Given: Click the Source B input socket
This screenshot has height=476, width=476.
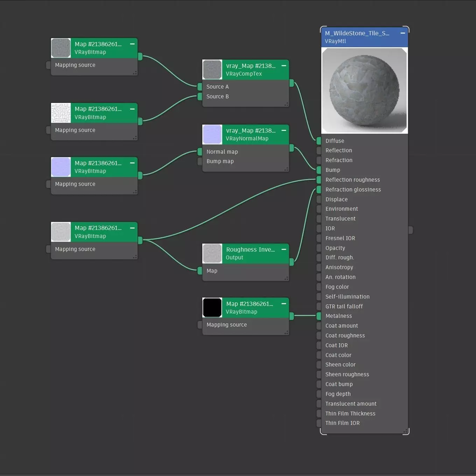Looking at the screenshot, I should coord(200,97).
